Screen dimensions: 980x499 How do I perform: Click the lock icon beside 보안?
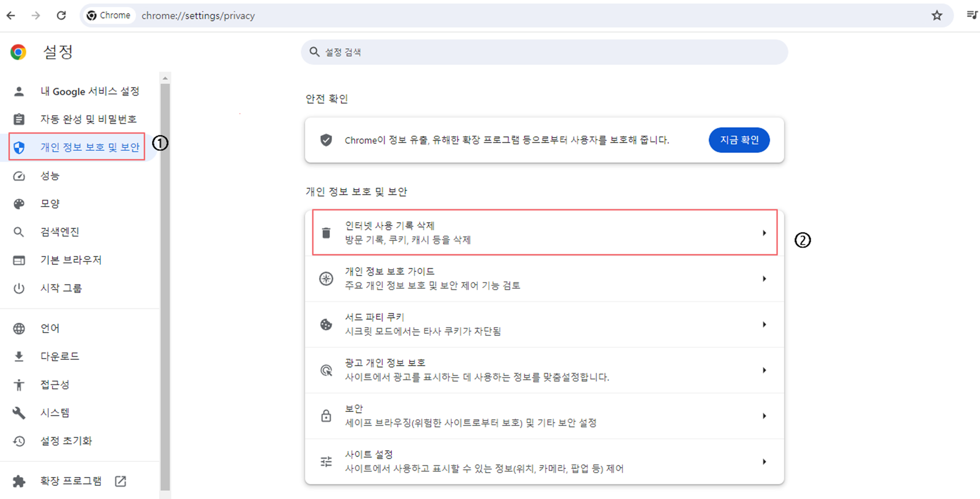[x=326, y=416]
